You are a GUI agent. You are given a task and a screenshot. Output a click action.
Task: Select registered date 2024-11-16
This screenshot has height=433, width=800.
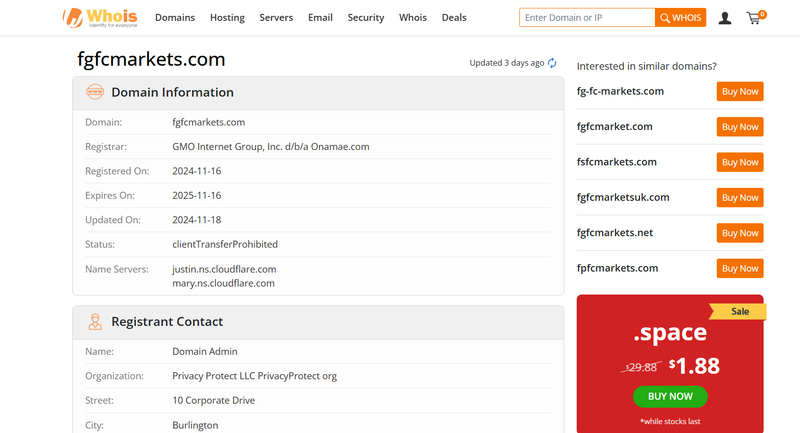[196, 171]
